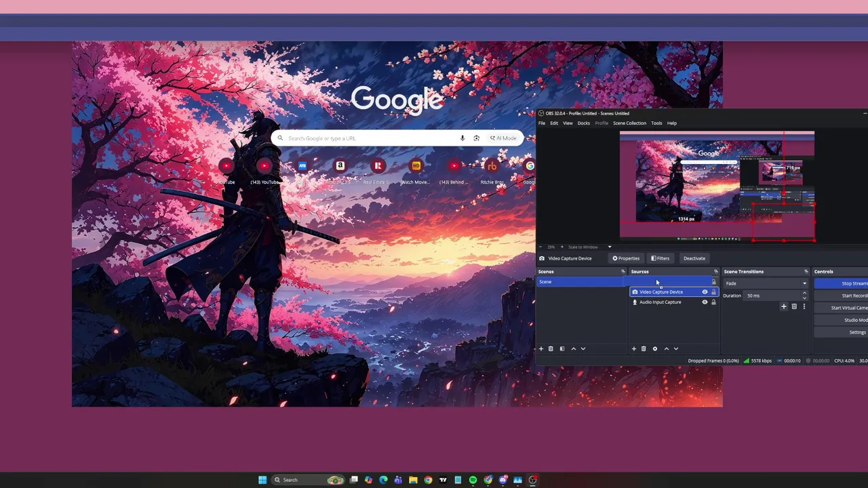Decrease transition duration with the down arrow
868x488 pixels.
point(805,298)
